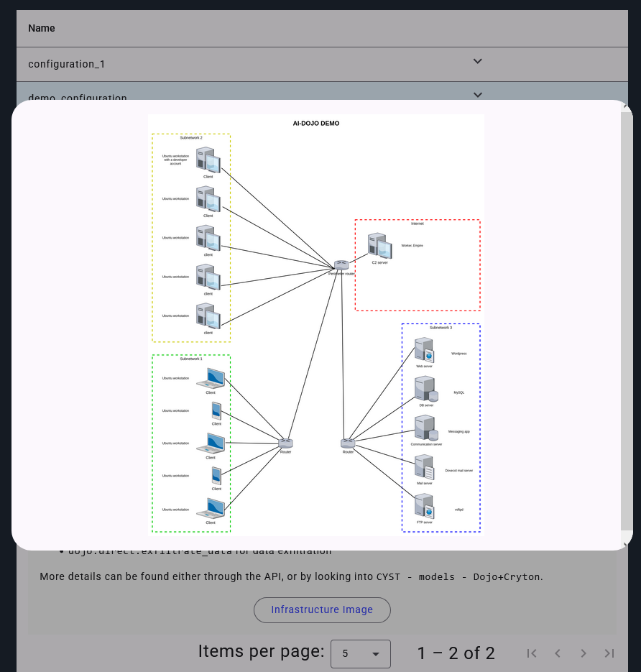Image resolution: width=641 pixels, height=672 pixels.
Task: Click the AI-DOJO DEMO diagram title
Action: (316, 124)
